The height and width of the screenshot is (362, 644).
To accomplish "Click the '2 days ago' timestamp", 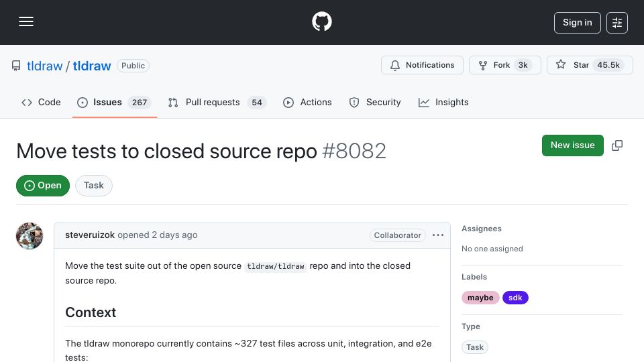I will click(x=174, y=235).
